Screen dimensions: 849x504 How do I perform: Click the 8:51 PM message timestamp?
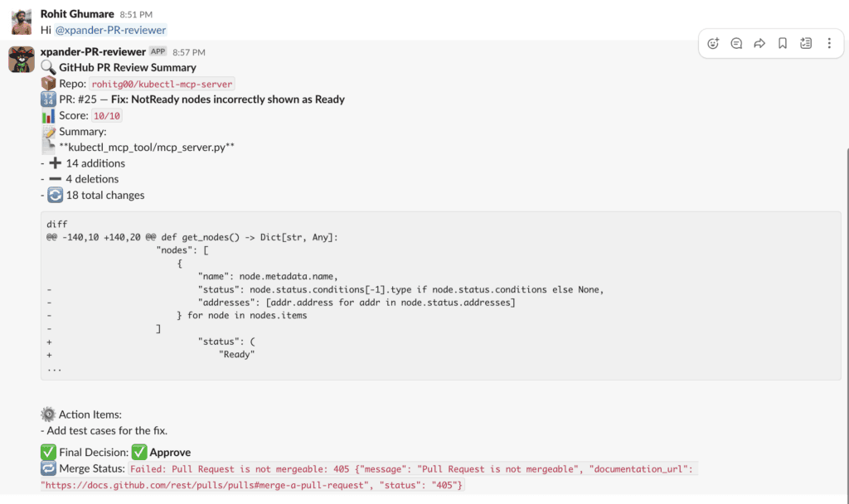click(136, 14)
